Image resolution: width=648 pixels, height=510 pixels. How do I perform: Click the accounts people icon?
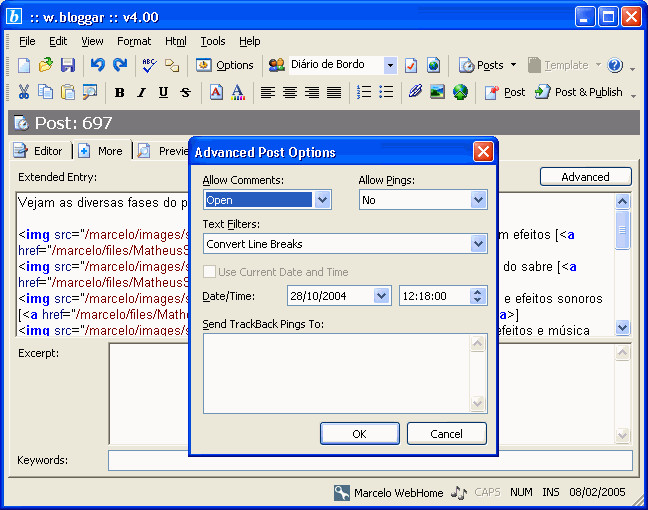point(276,65)
